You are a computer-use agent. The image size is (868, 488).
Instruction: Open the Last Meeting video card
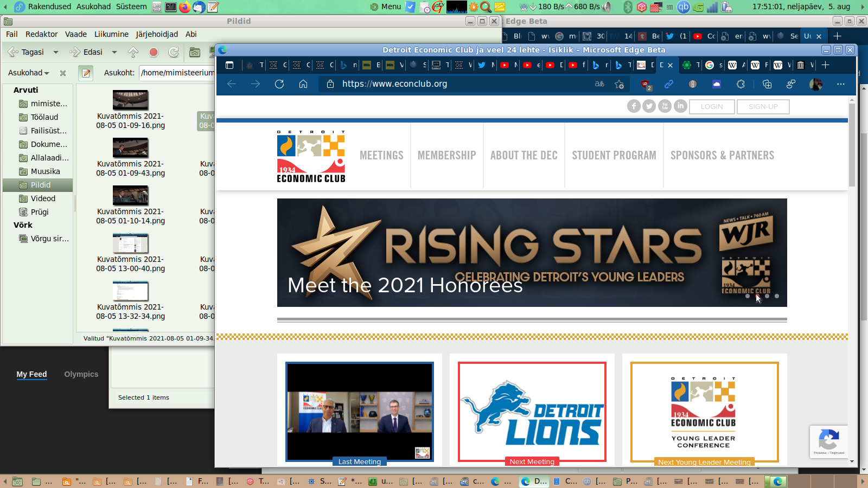[360, 412]
